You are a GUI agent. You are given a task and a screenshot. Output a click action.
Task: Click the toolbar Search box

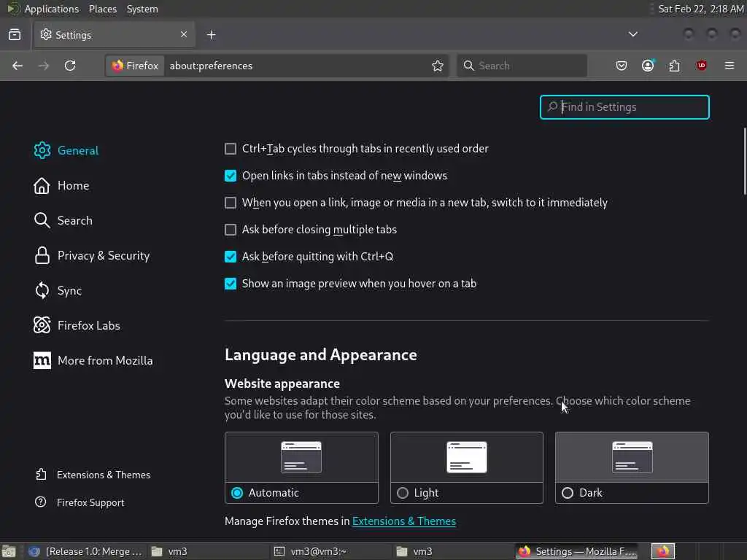click(x=522, y=66)
